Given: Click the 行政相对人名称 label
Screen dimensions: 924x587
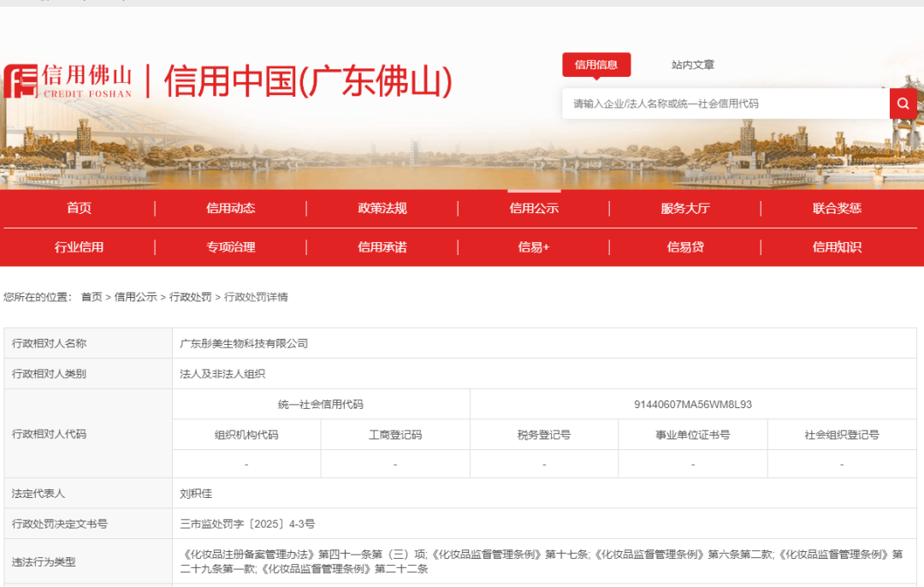Looking at the screenshot, I should [49, 344].
